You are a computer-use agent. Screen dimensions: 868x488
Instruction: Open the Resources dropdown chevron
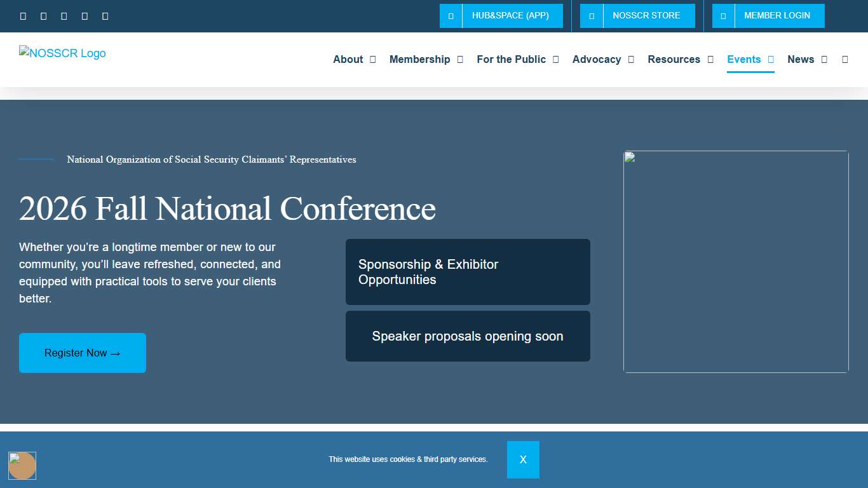click(x=709, y=59)
